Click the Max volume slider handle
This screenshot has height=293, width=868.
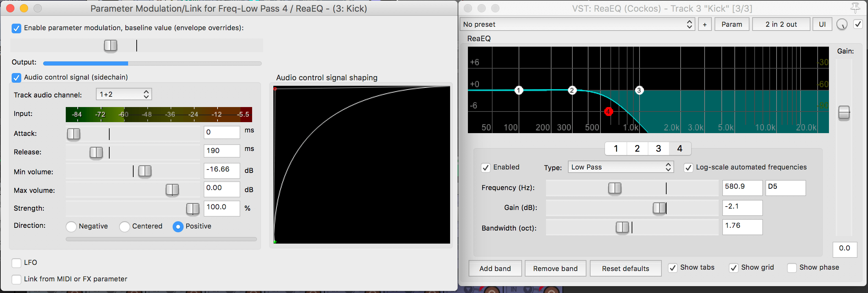(x=172, y=189)
